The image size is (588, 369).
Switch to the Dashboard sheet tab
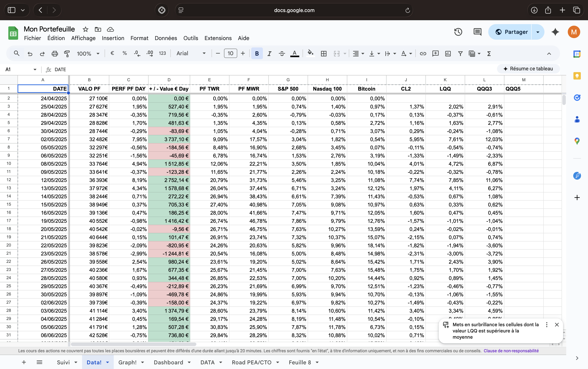click(168, 362)
